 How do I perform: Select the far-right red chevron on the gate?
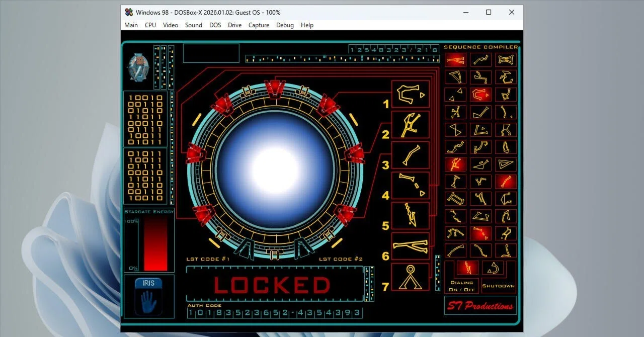355,153
